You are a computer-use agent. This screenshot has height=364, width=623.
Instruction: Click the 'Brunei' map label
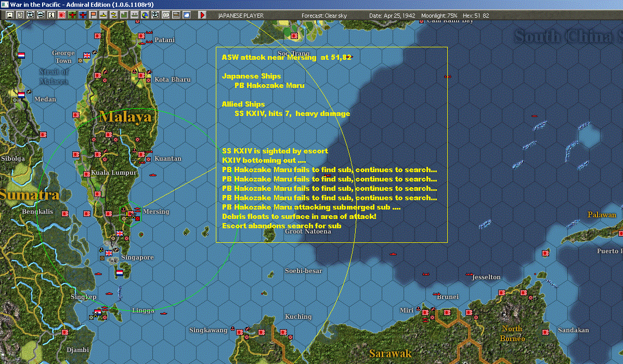(448, 297)
